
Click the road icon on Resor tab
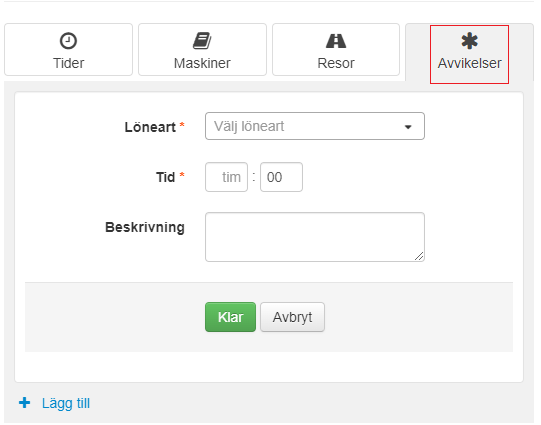coord(336,41)
